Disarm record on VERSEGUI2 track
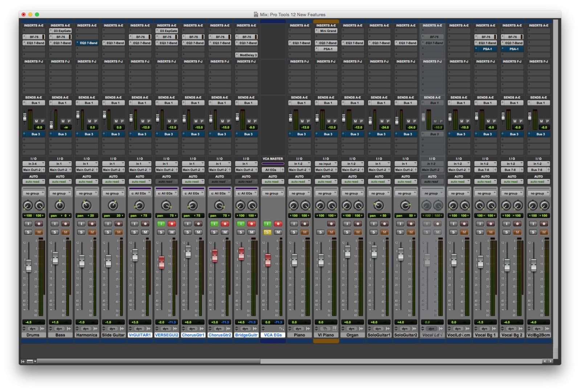The height and width of the screenshot is (392, 580). tap(172, 224)
